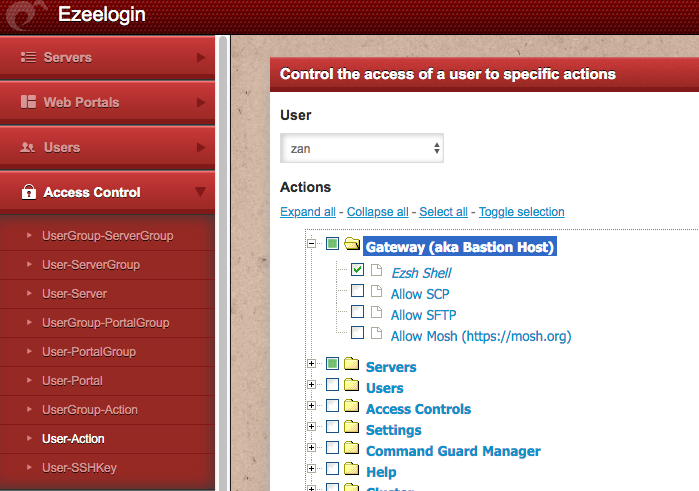699x491 pixels.
Task: Click the Collapse all link
Action: (x=378, y=212)
